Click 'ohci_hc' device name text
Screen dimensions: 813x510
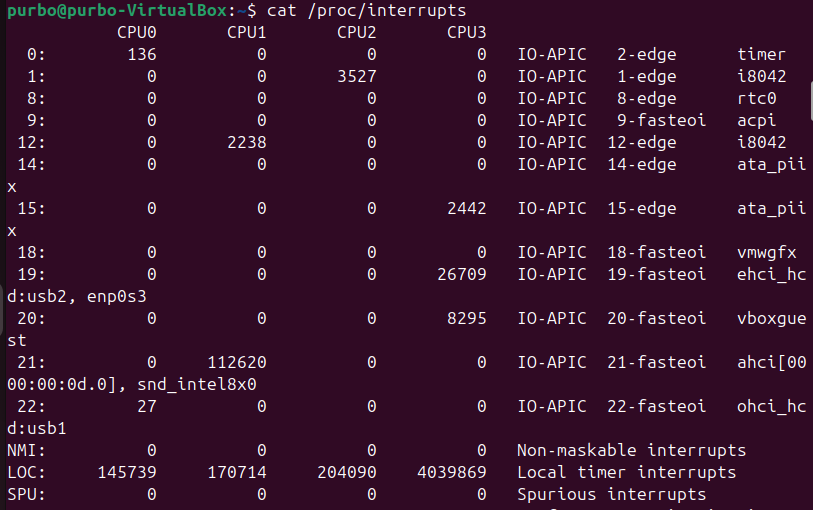click(x=772, y=407)
